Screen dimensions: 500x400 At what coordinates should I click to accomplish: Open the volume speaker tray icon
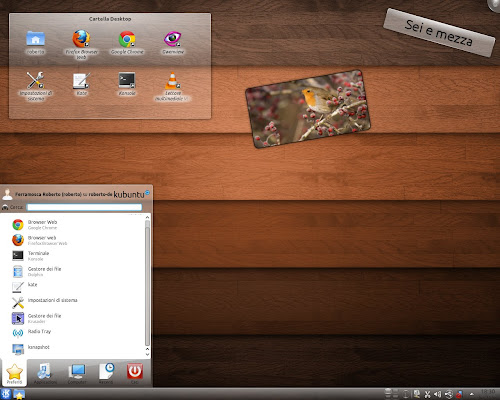click(438, 394)
